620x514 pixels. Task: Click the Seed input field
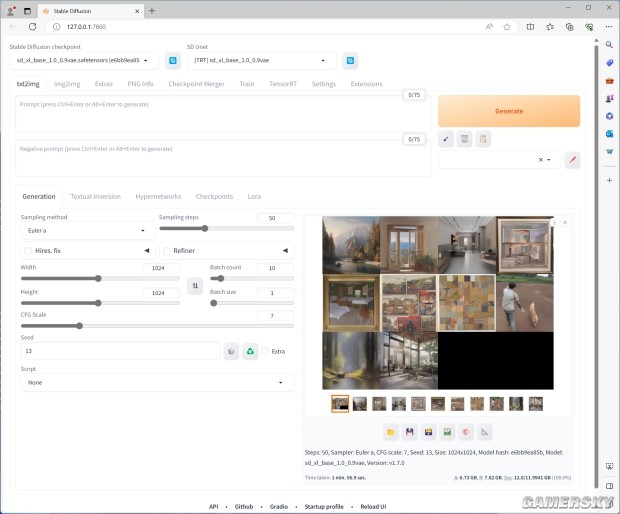click(120, 351)
